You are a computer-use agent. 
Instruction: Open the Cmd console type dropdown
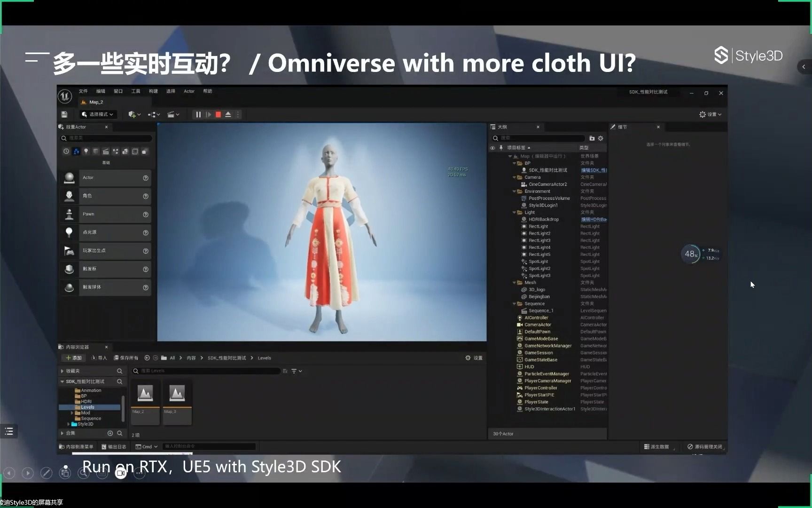(147, 447)
